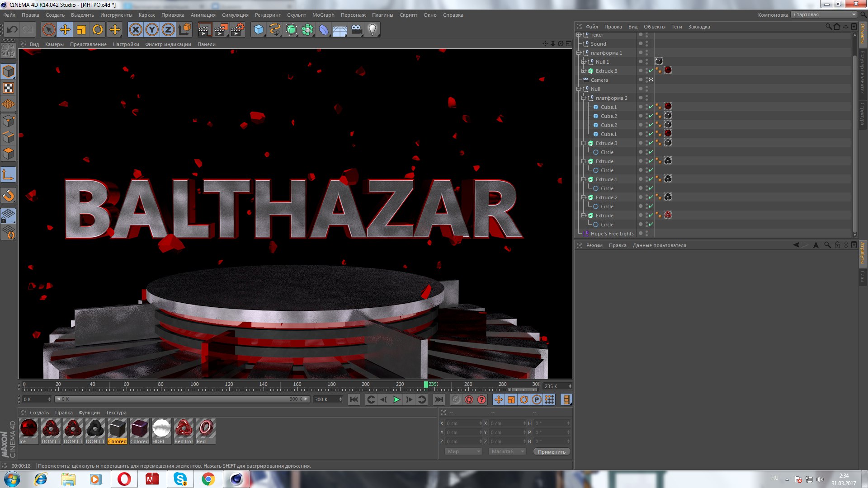Open the Рендеринг menu
The height and width of the screenshot is (488, 868).
268,15
